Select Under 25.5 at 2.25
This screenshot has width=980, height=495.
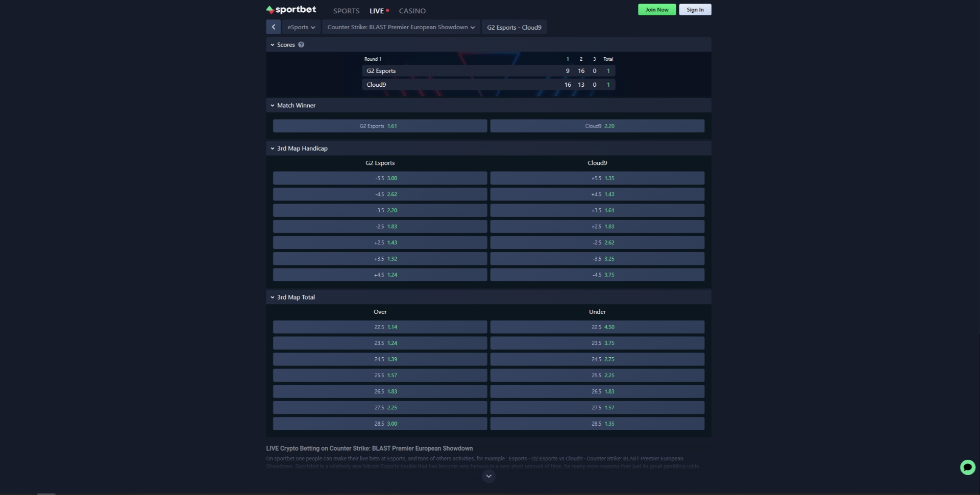point(597,375)
